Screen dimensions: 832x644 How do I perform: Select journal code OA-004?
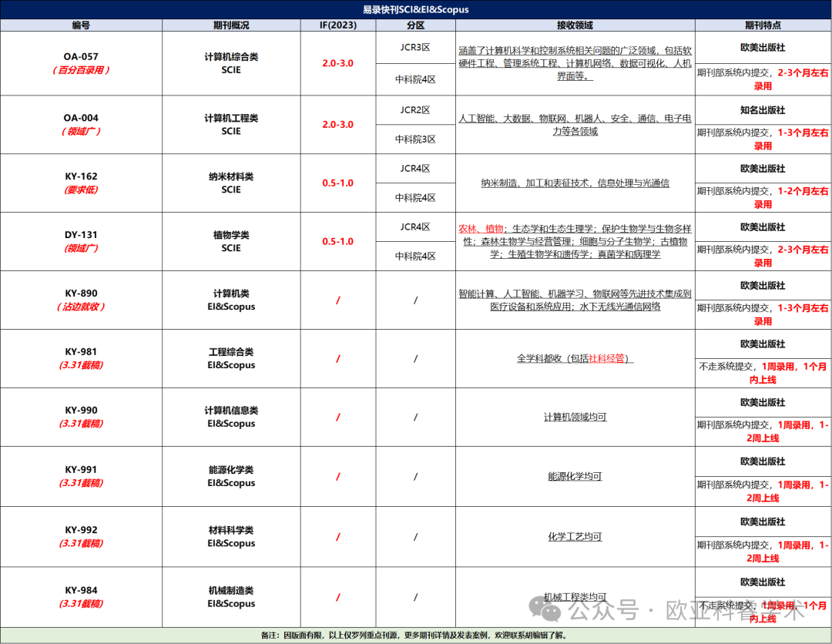[x=81, y=118]
